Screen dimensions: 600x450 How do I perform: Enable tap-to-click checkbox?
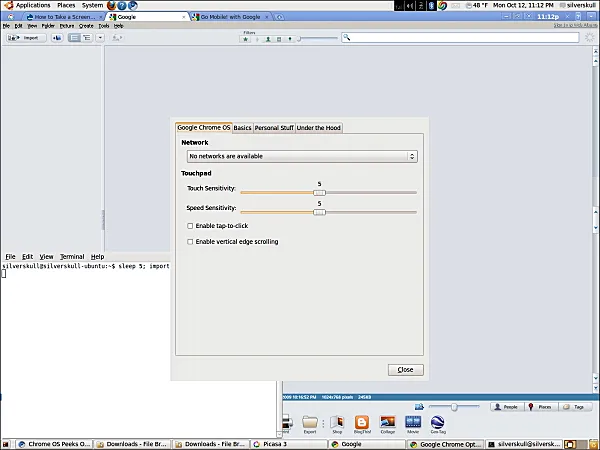coord(190,226)
